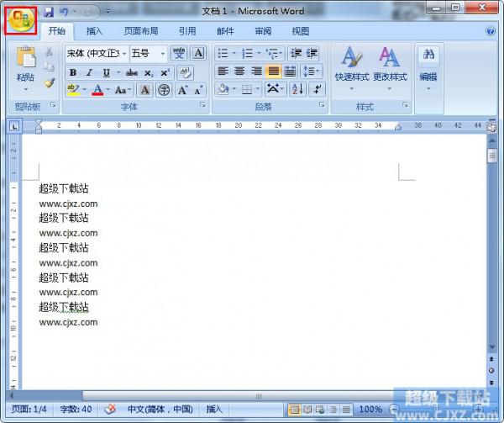Viewport: 504px width, 423px height.
Task: Toggle Bold formatting
Action: [x=73, y=72]
